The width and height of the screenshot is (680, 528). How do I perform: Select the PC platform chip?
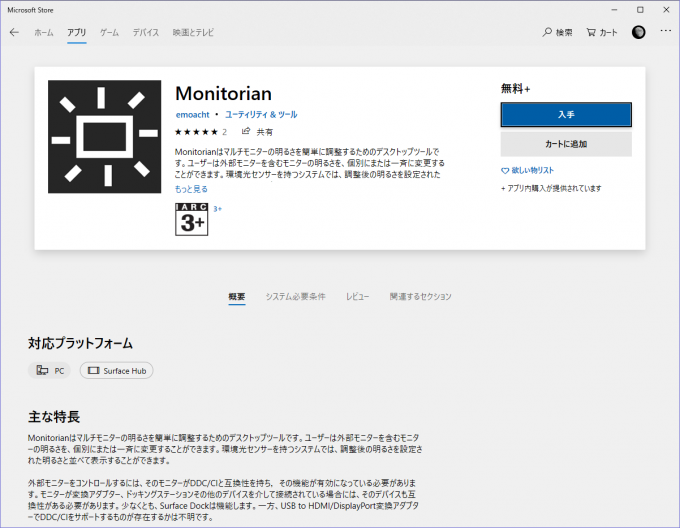coord(49,371)
